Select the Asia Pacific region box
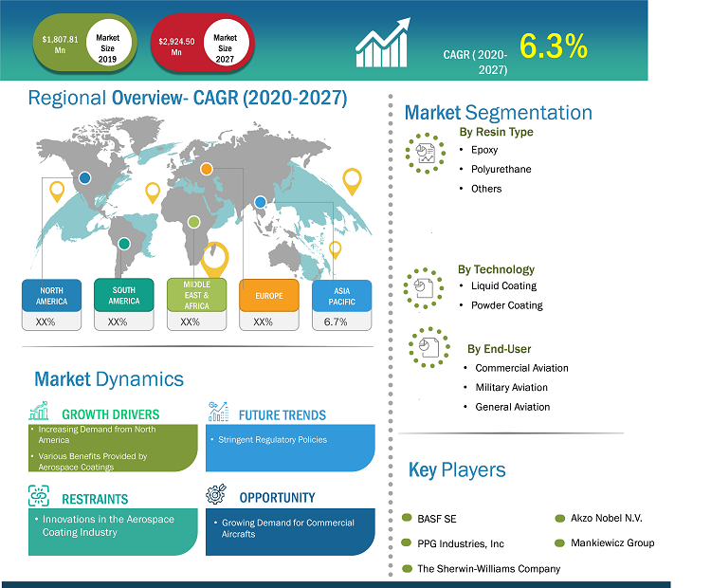This screenshot has width=711, height=588. (342, 304)
